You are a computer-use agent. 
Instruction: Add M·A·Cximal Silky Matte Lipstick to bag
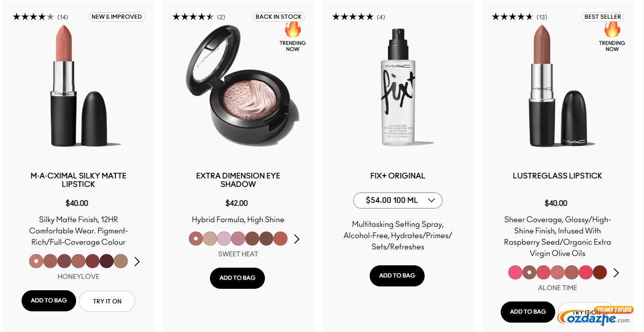coord(49,301)
